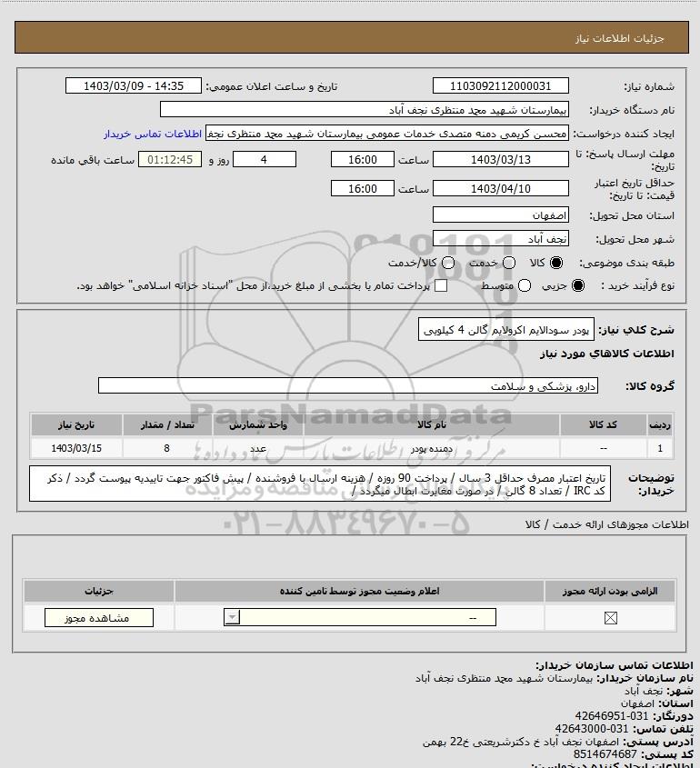Screen dimensions: 700x768
Task: Click need date cell 1403/03/15
Action: pos(76,448)
